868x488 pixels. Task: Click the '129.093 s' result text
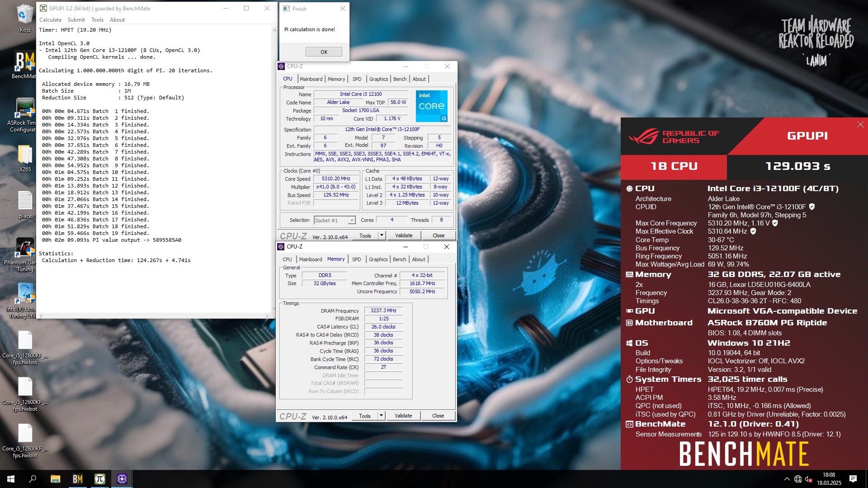[797, 166]
